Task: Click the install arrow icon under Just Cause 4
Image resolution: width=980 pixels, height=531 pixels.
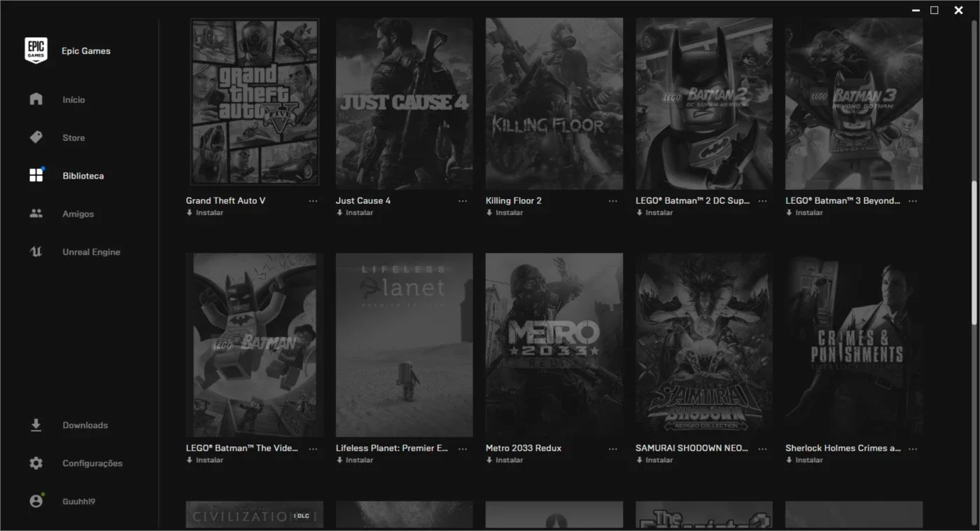Action: point(339,212)
